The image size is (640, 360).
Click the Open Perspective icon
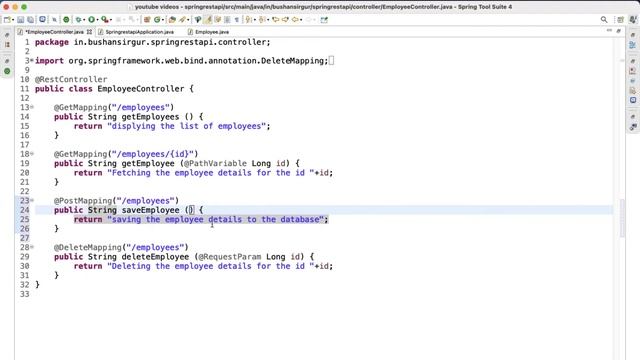[620, 20]
